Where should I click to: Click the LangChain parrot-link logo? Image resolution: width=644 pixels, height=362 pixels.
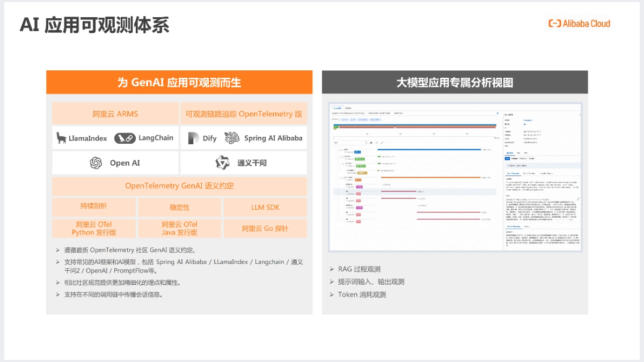(125, 138)
